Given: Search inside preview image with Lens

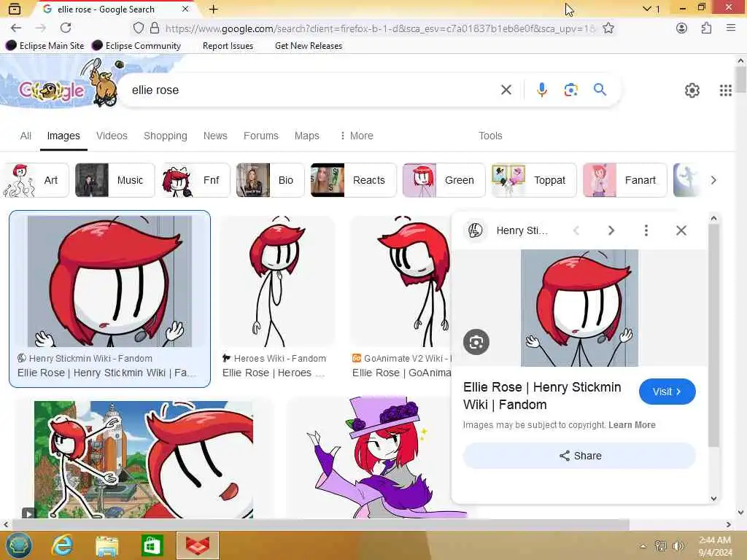Looking at the screenshot, I should (x=476, y=342).
